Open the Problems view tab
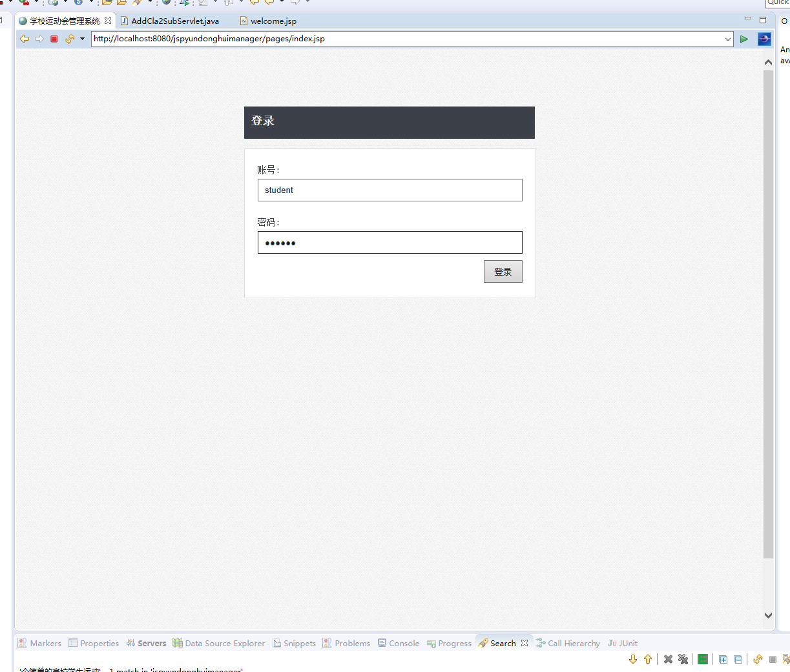Image resolution: width=790 pixels, height=672 pixels. (x=346, y=643)
